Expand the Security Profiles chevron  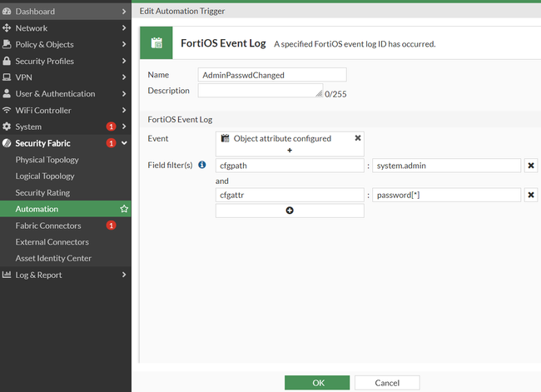124,61
